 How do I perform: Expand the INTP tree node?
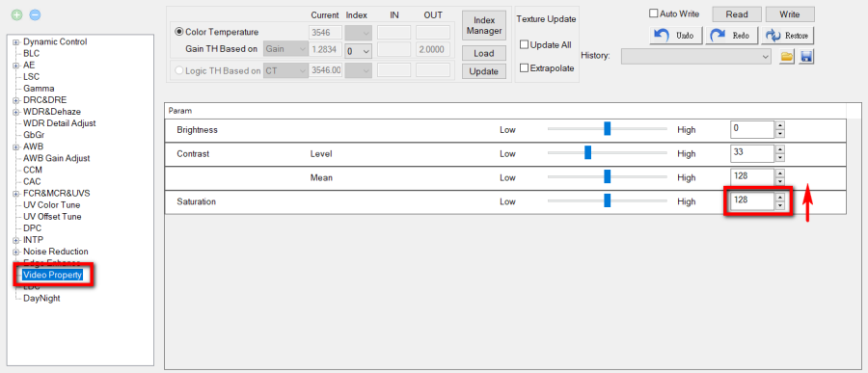pos(16,240)
